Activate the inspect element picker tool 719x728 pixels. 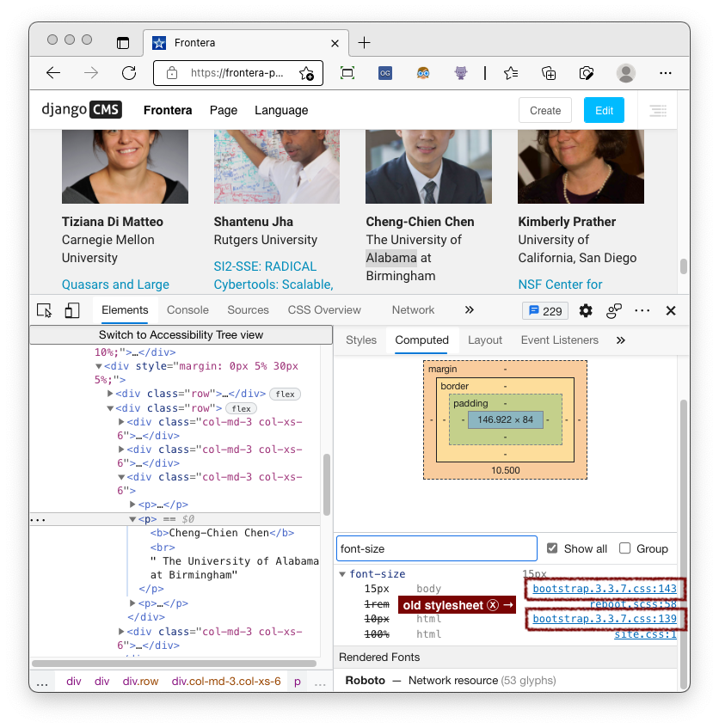(45, 310)
